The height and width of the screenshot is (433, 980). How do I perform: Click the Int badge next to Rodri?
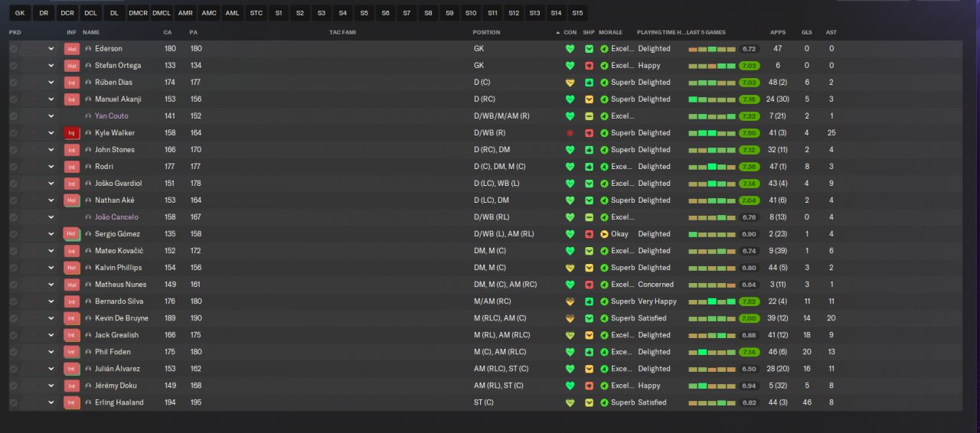pos(72,167)
